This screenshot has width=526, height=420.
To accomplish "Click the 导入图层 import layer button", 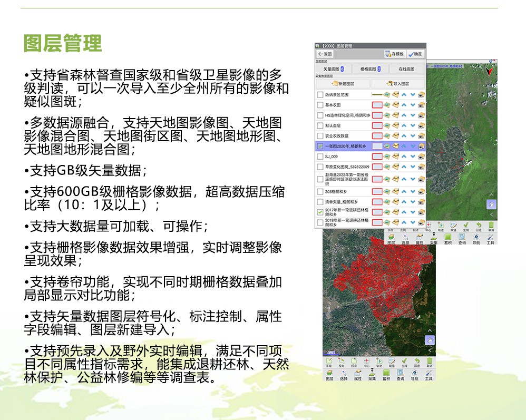I will [397, 84].
